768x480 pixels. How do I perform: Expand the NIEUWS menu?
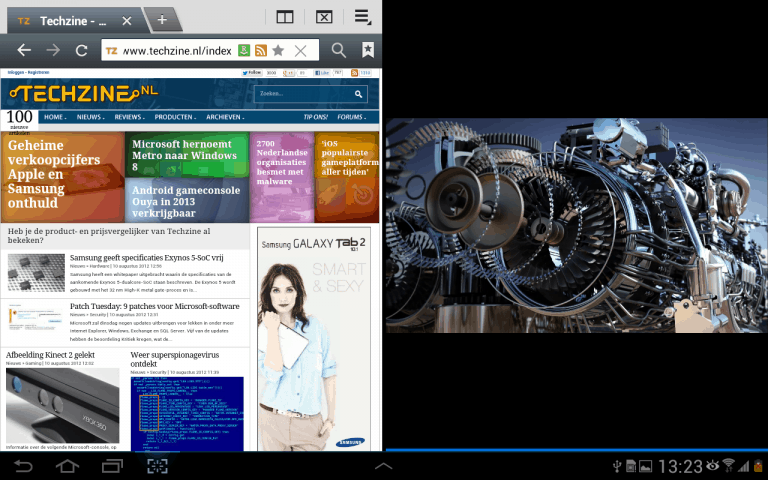(91, 117)
